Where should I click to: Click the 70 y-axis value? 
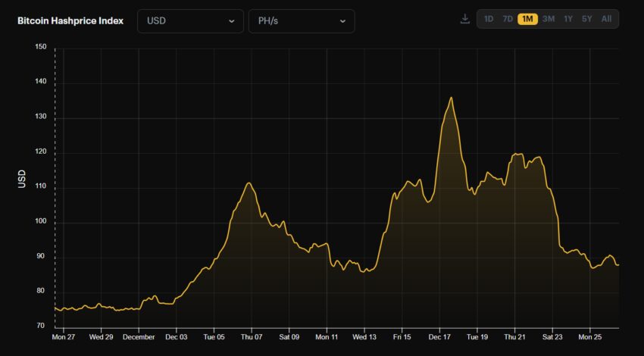pos(42,326)
